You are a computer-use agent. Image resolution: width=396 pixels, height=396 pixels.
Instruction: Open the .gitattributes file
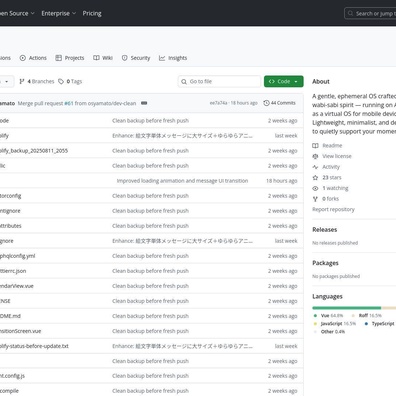[11, 226]
